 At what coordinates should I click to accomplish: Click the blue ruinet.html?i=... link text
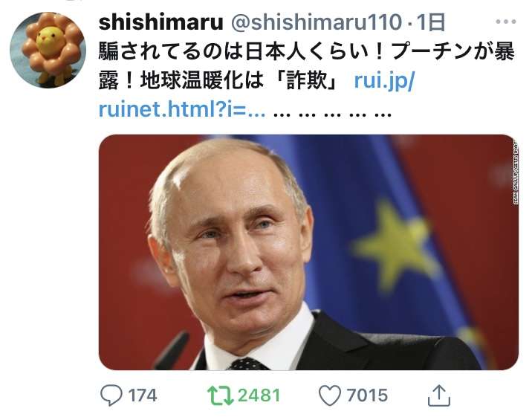pos(182,109)
